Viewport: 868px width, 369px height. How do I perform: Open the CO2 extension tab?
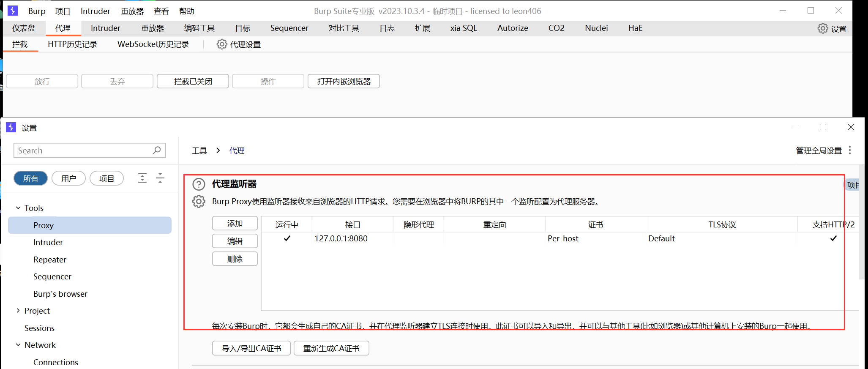pyautogui.click(x=557, y=28)
